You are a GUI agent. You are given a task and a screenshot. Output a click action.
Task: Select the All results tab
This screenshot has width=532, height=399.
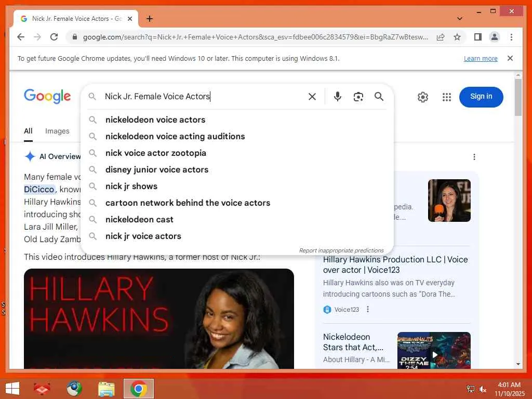[x=28, y=131]
